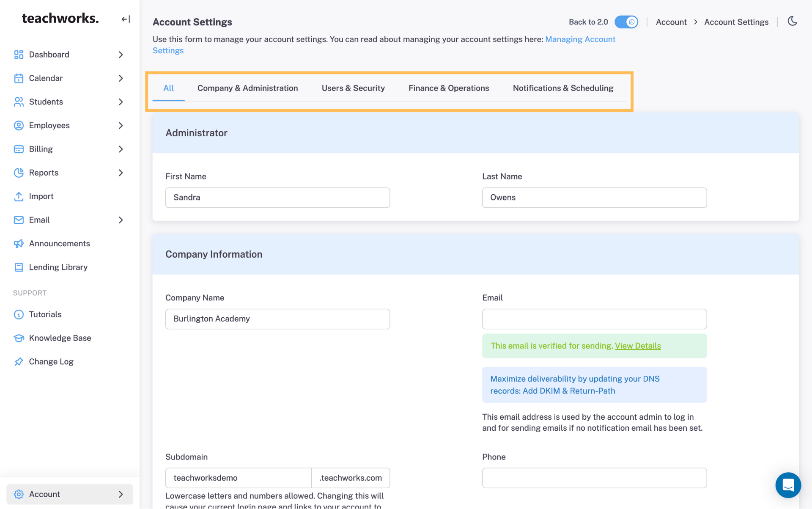Open Import in sidebar
Screen dimensions: 812x509
[41, 196]
